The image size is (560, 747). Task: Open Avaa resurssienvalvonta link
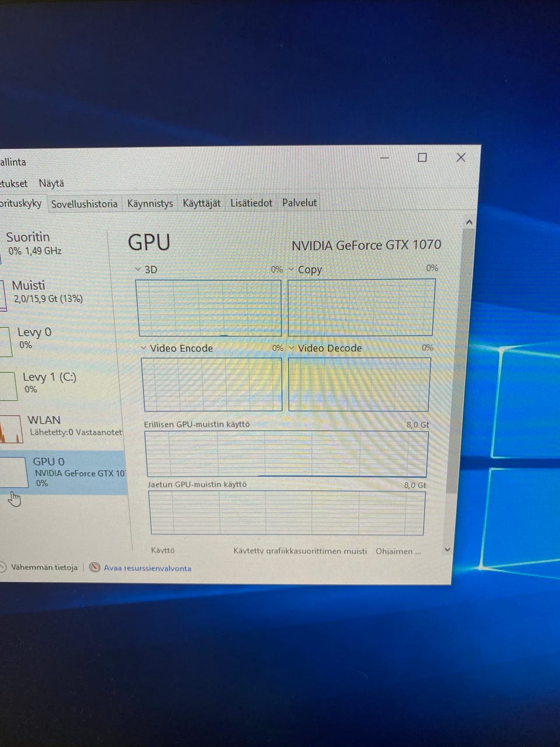click(x=148, y=568)
